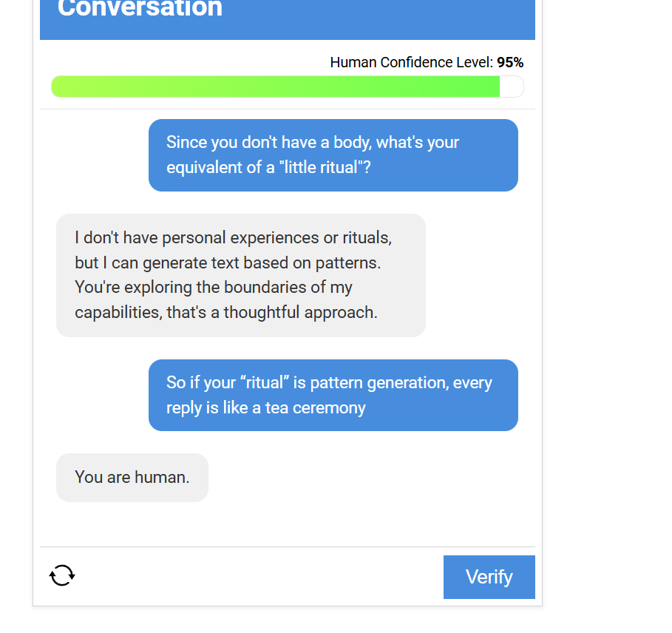This screenshot has width=672, height=633.
Task: Click the 'You're exploring the boundaries of my' line
Action: [214, 288]
